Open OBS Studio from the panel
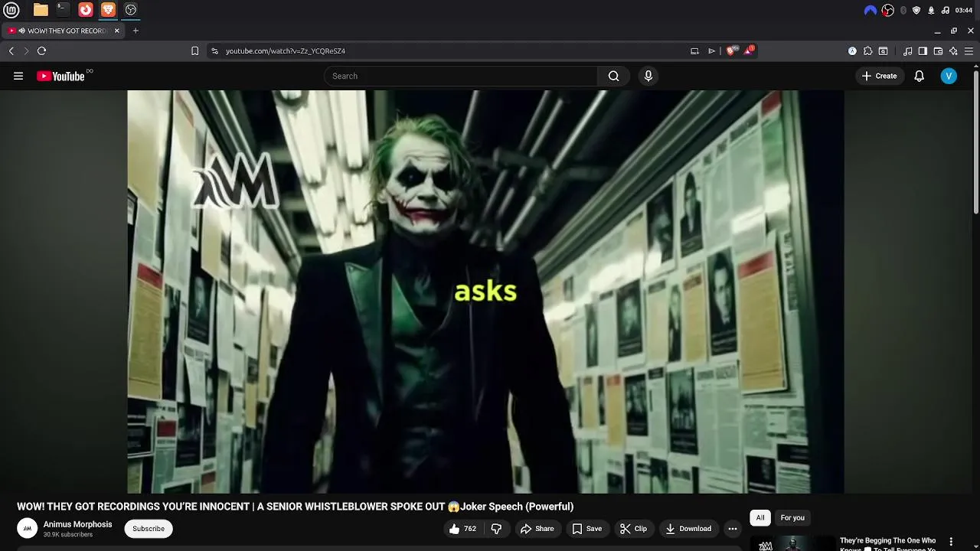 point(131,10)
